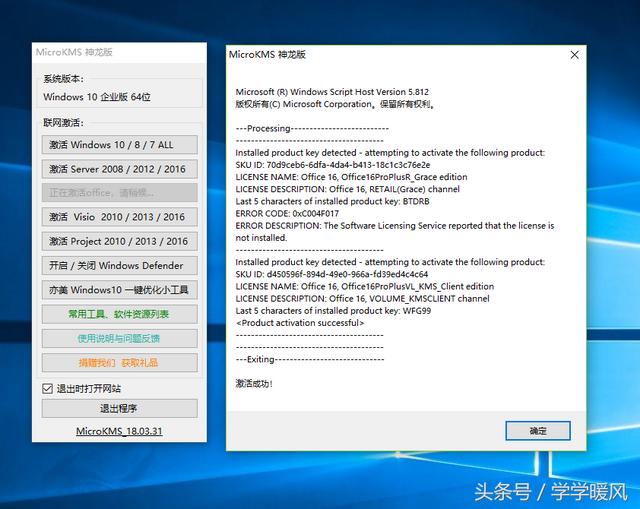This screenshot has height=509, width=640.
Task: Click LICENSE NAME Office16ProPlusVL_KMS_Client line
Action: click(364, 287)
